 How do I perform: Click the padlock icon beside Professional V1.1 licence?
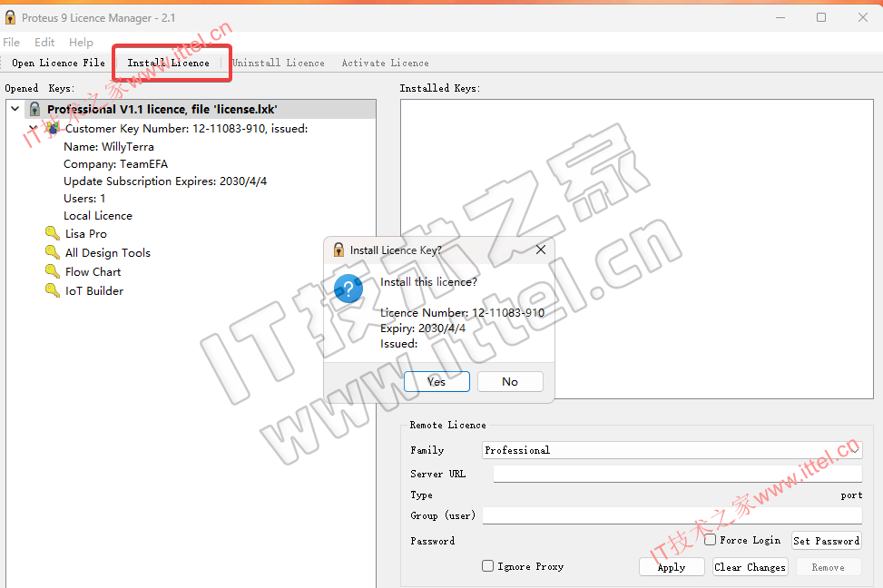coord(34,109)
